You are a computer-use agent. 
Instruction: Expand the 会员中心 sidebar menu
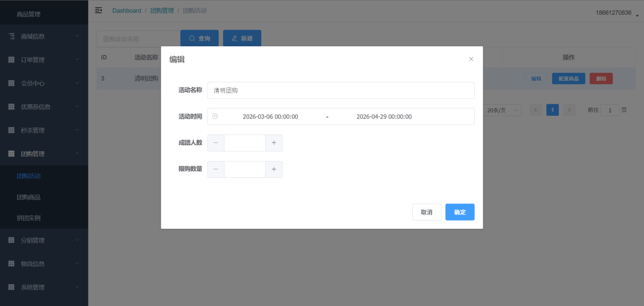click(44, 83)
